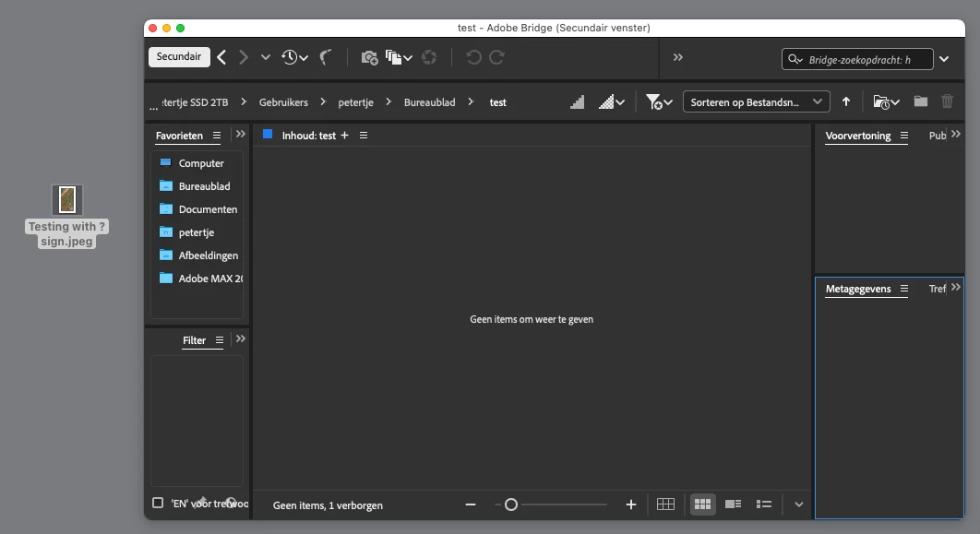The image size is (980, 534).
Task: Open the Inhoud panel hamburger menu
Action: click(x=364, y=136)
